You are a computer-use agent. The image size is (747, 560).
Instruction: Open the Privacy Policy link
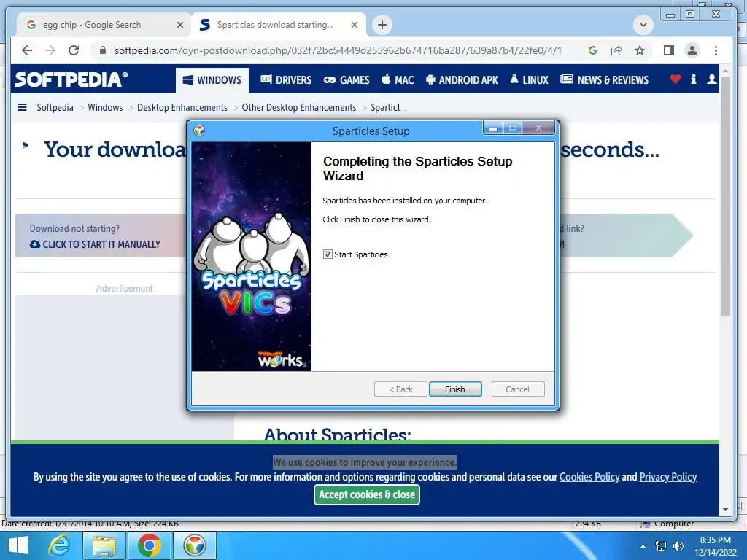point(668,477)
